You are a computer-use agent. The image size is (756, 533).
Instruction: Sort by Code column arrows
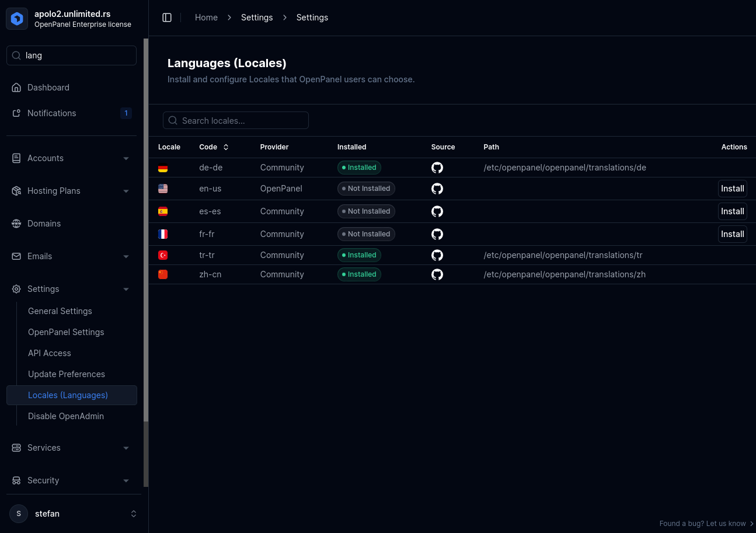point(226,147)
